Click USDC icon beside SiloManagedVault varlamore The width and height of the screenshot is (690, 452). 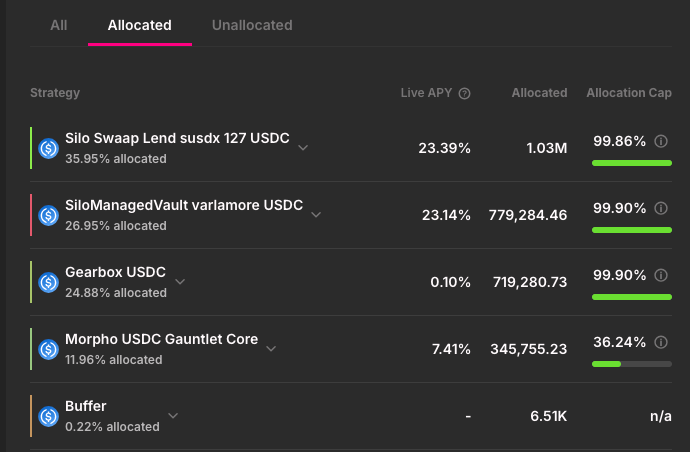pyautogui.click(x=48, y=215)
